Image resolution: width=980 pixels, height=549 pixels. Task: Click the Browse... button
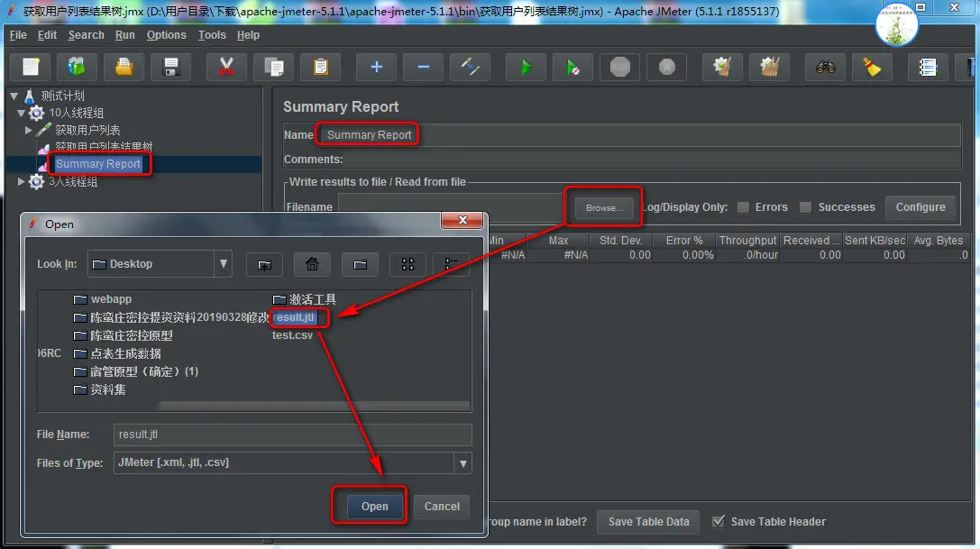(x=604, y=207)
